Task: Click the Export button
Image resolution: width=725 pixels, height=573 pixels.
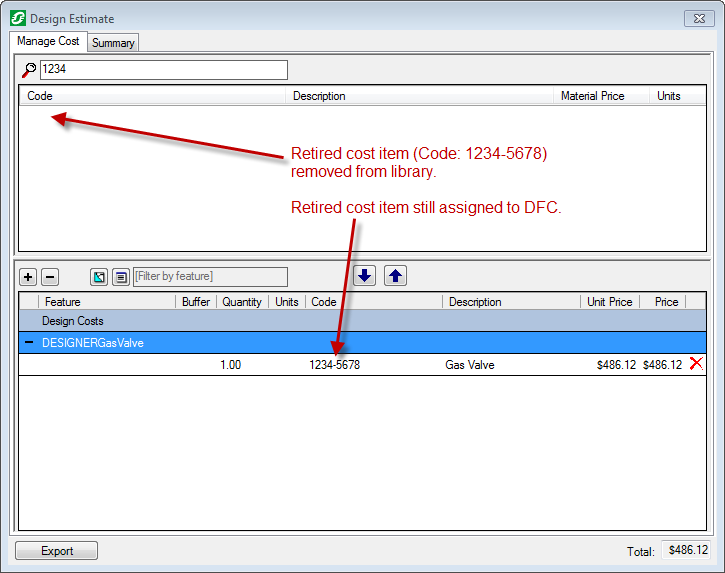Action: 57,551
